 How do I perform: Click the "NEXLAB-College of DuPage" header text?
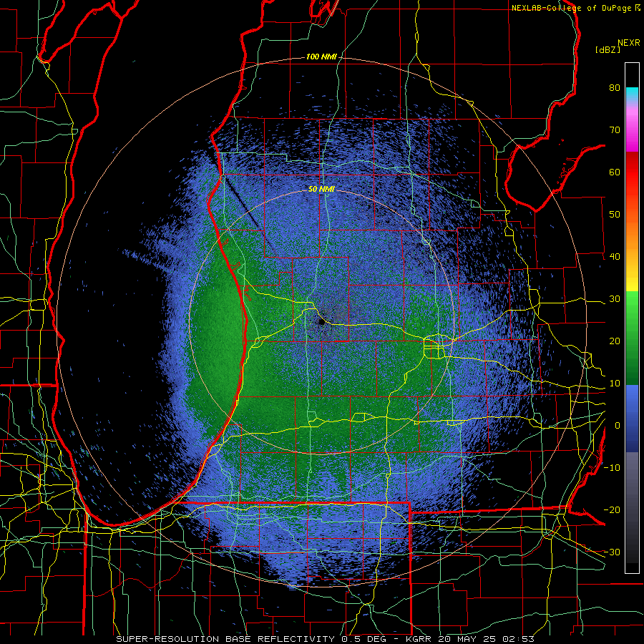click(571, 8)
